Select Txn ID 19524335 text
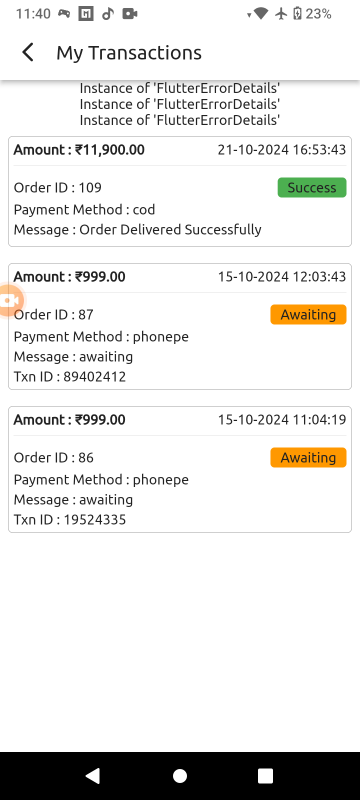Image resolution: width=360 pixels, height=800 pixels. [70, 519]
